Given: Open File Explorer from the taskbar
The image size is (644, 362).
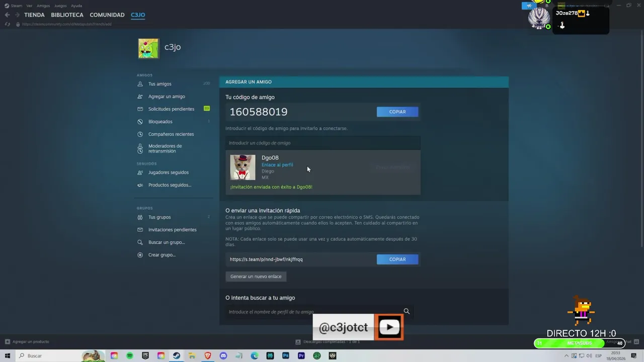Looking at the screenshot, I should click(192, 356).
